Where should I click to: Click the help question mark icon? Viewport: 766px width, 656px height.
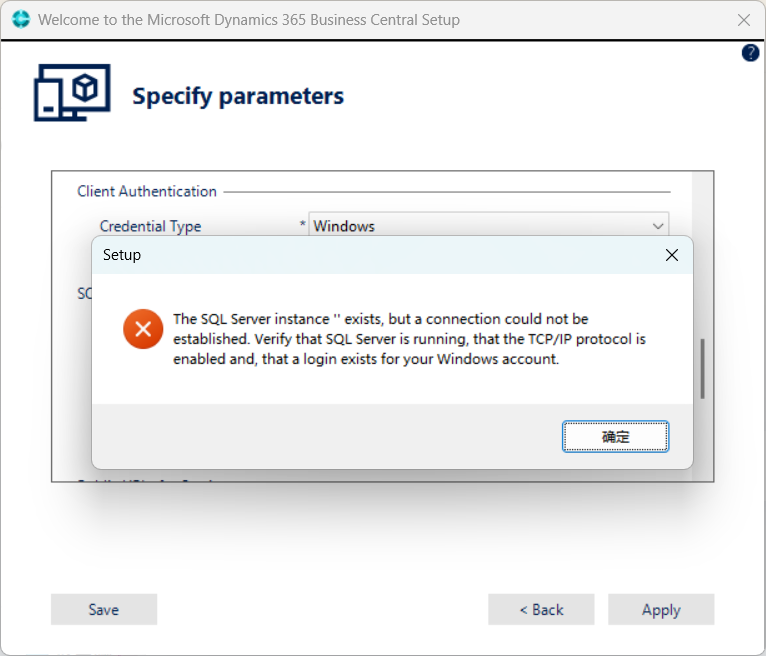(750, 53)
